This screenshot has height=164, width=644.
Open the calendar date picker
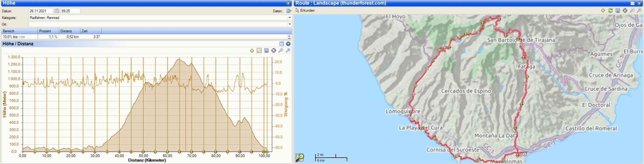pos(57,11)
